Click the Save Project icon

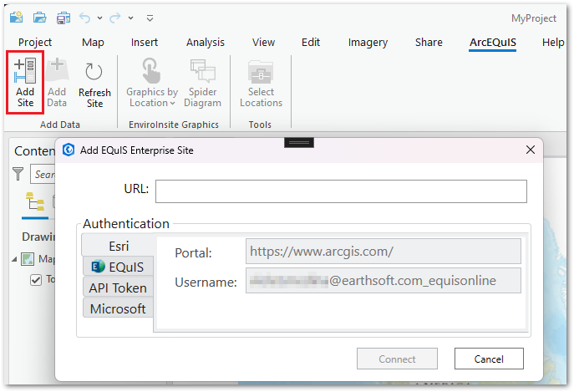click(x=63, y=18)
